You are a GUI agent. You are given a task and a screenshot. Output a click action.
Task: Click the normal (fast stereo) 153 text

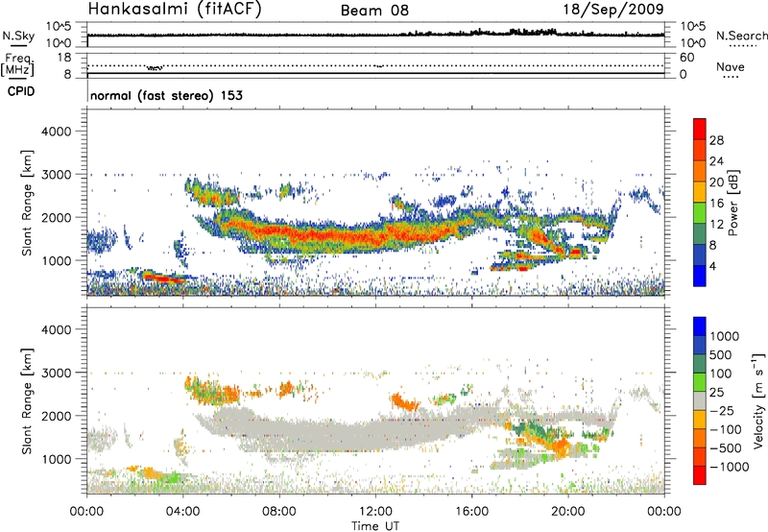pos(166,95)
